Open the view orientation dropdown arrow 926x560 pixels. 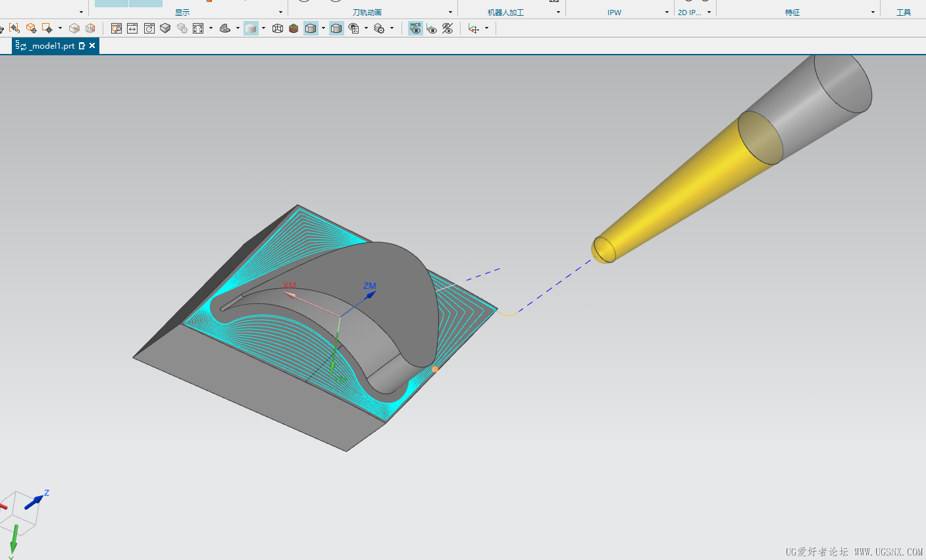pyautogui.click(x=238, y=28)
